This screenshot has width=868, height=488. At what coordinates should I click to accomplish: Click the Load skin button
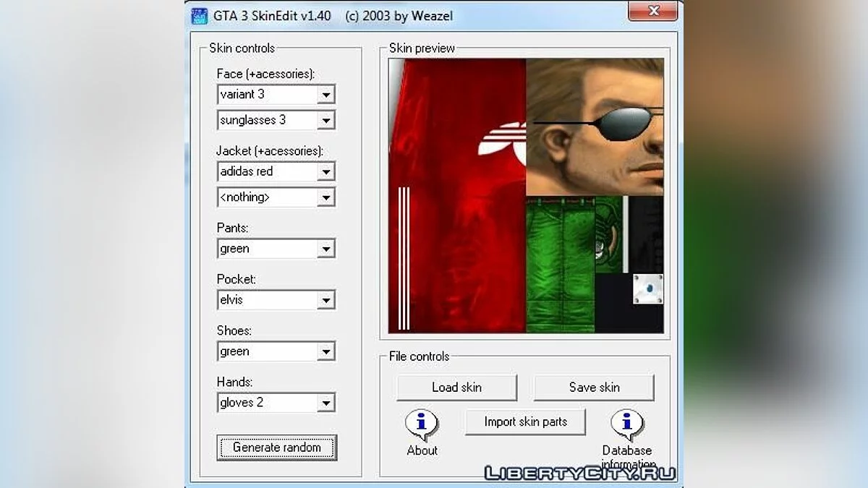pos(456,388)
